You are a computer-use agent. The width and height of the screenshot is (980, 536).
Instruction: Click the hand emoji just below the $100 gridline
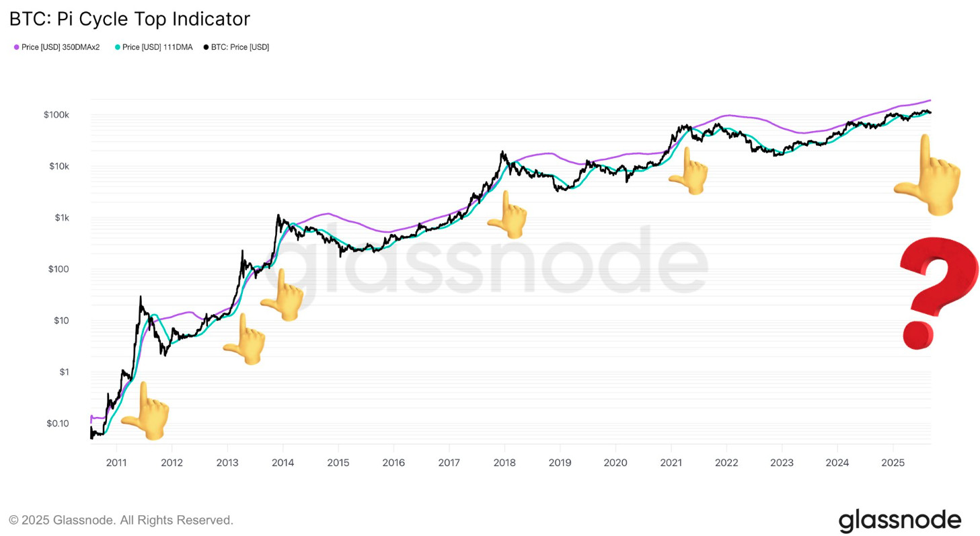coord(283,296)
